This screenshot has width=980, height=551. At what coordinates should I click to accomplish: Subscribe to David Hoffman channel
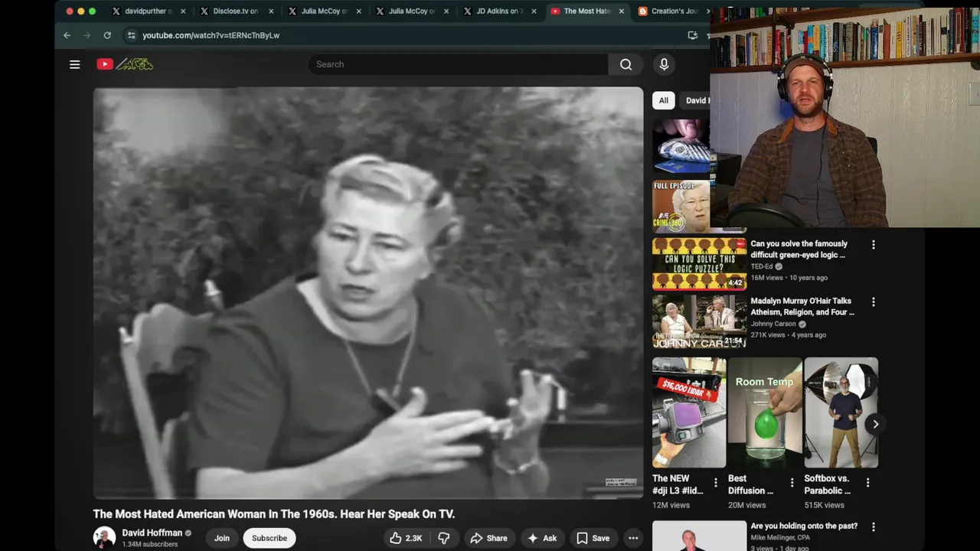(269, 538)
